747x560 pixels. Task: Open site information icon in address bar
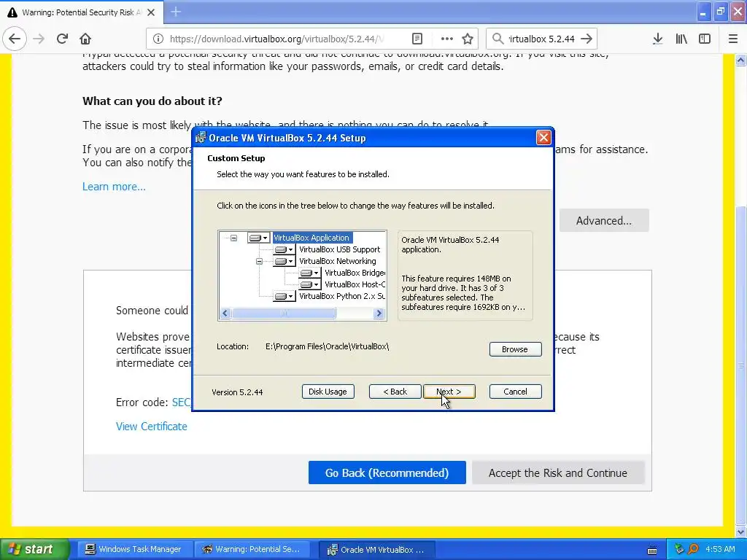point(158,39)
